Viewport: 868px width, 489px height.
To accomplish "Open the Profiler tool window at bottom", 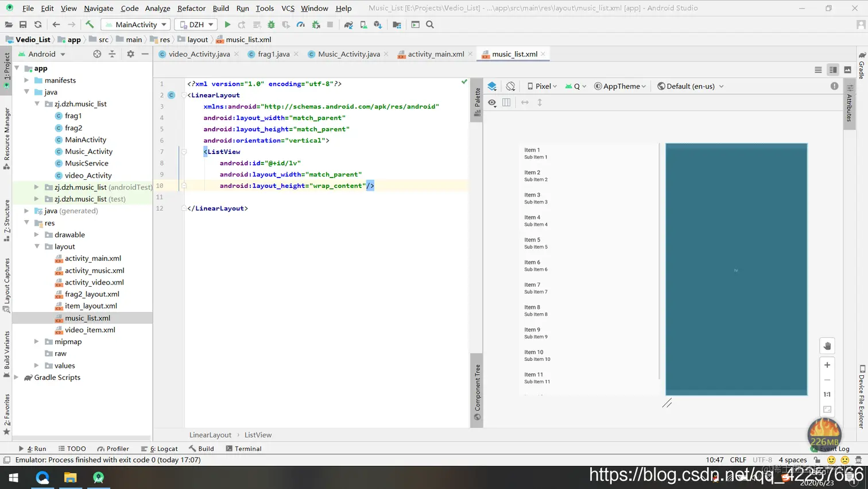I will [113, 449].
